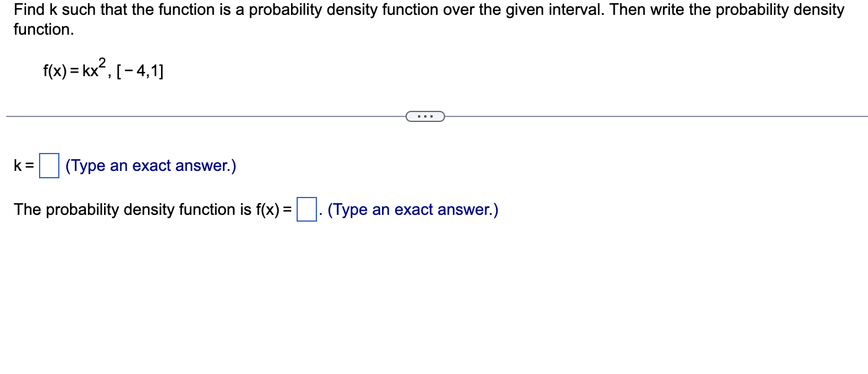868x374 pixels.
Task: Focus the first blank answer field
Action: tap(48, 165)
